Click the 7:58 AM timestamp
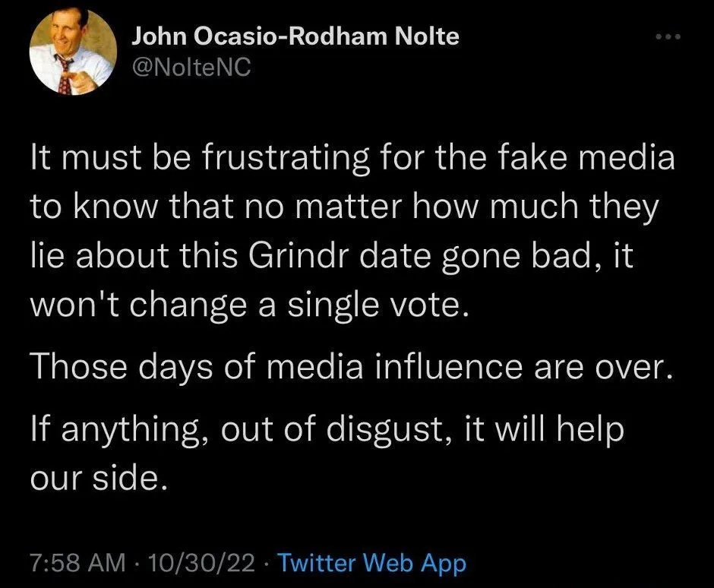This screenshot has width=714, height=588. (77, 563)
